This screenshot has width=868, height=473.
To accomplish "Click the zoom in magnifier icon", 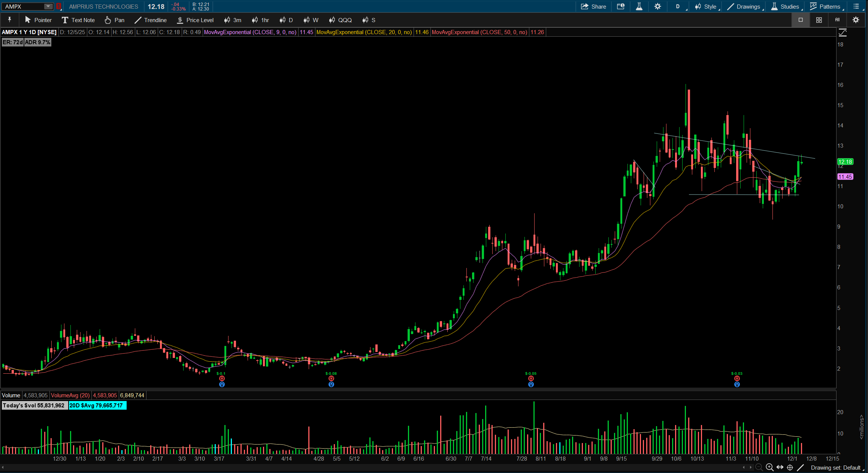I will click(769, 467).
